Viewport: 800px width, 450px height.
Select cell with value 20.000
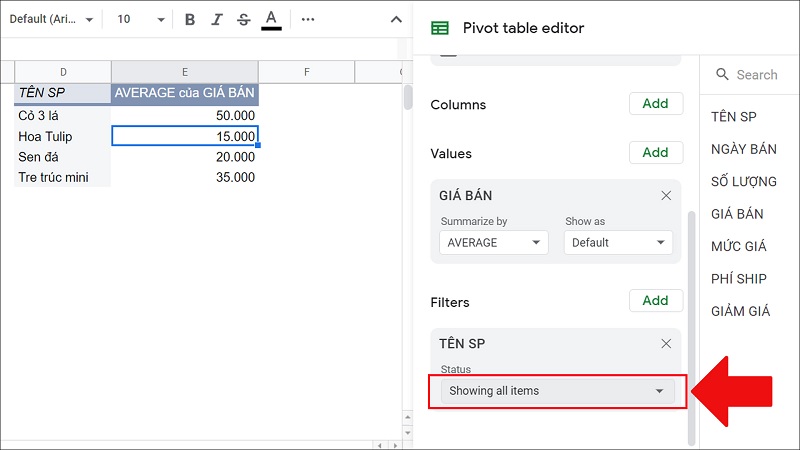point(185,157)
